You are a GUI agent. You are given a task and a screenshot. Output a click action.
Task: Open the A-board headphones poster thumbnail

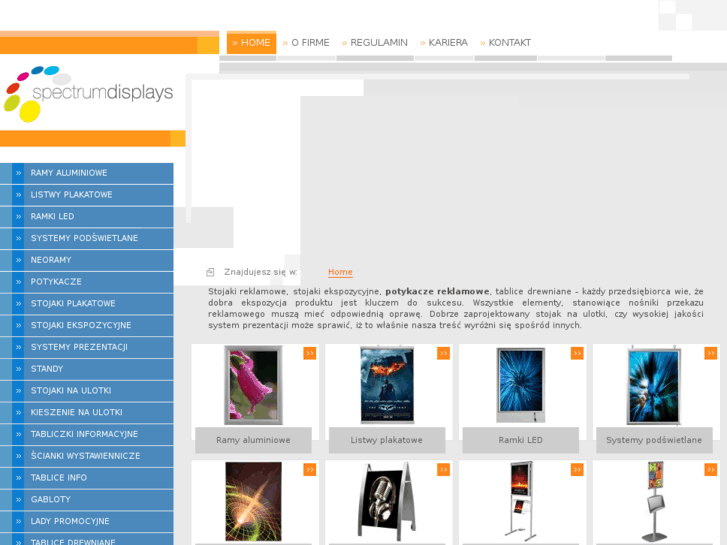(387, 501)
